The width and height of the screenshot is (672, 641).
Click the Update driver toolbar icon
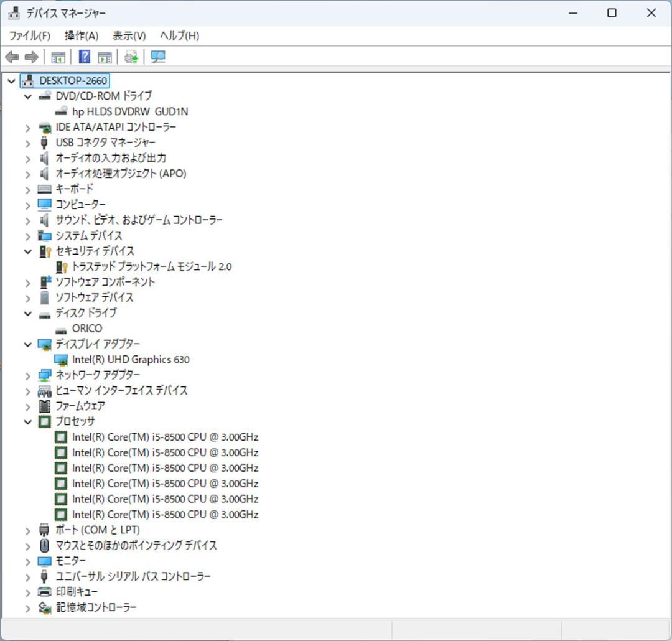click(130, 57)
